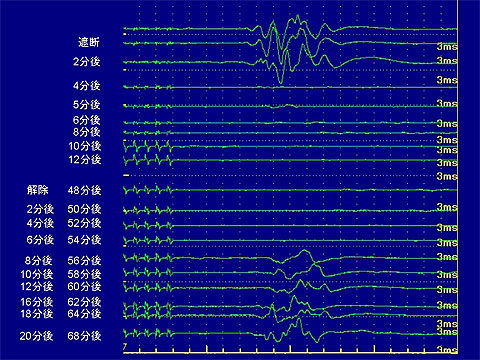Click the 48分後 time label
The height and width of the screenshot is (360, 480).
[x=84, y=190]
